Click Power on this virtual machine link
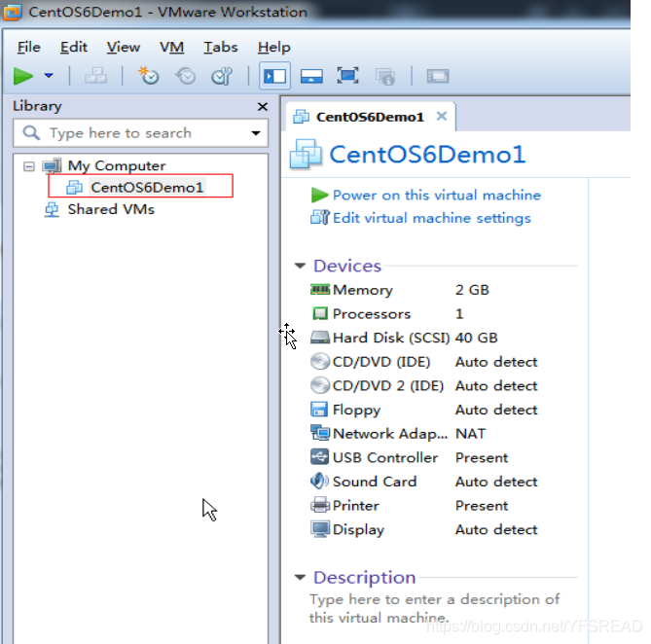The width and height of the screenshot is (651, 644). coord(437,195)
